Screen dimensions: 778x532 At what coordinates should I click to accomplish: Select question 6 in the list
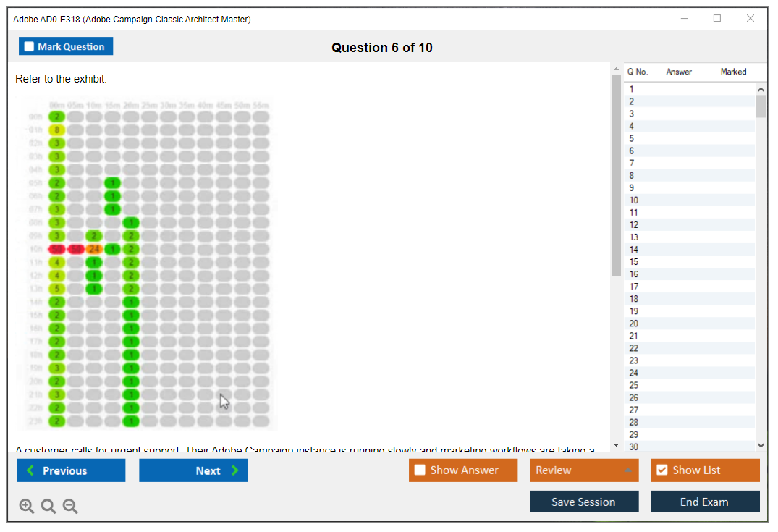click(x=632, y=151)
